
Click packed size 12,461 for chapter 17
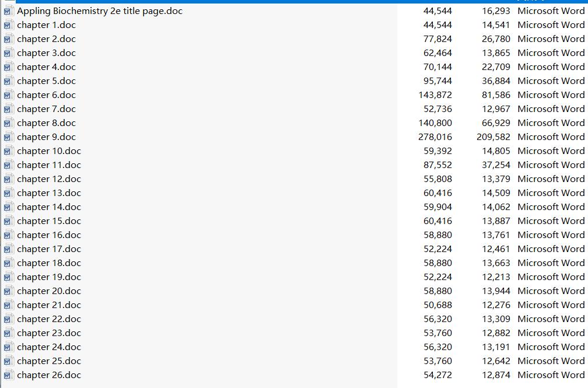496,249
